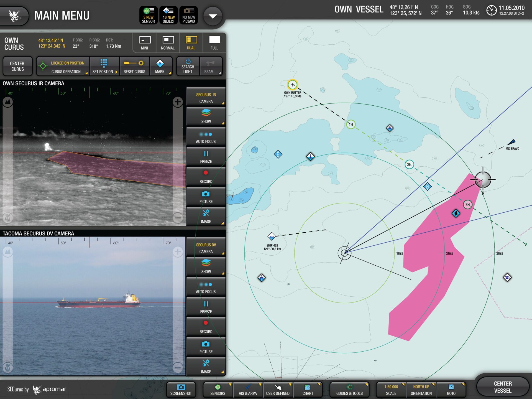Open IR camera Show layers menu
532x399 pixels.
coord(206,117)
